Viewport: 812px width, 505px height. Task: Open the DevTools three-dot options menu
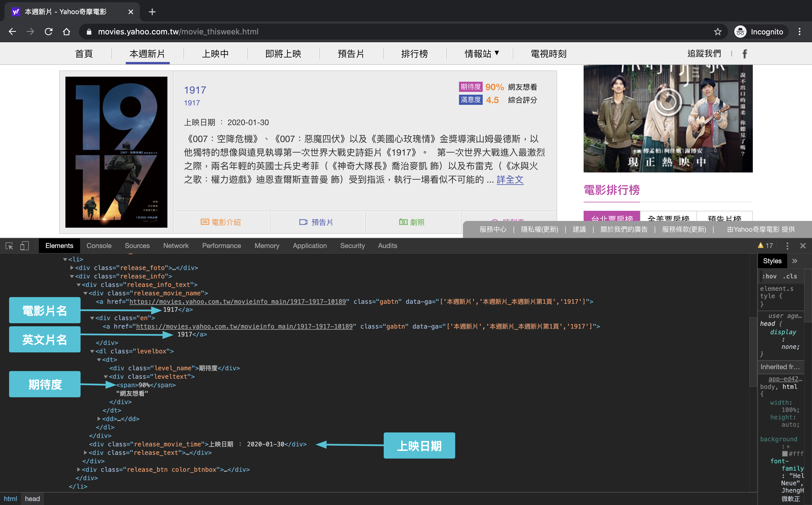tap(787, 246)
